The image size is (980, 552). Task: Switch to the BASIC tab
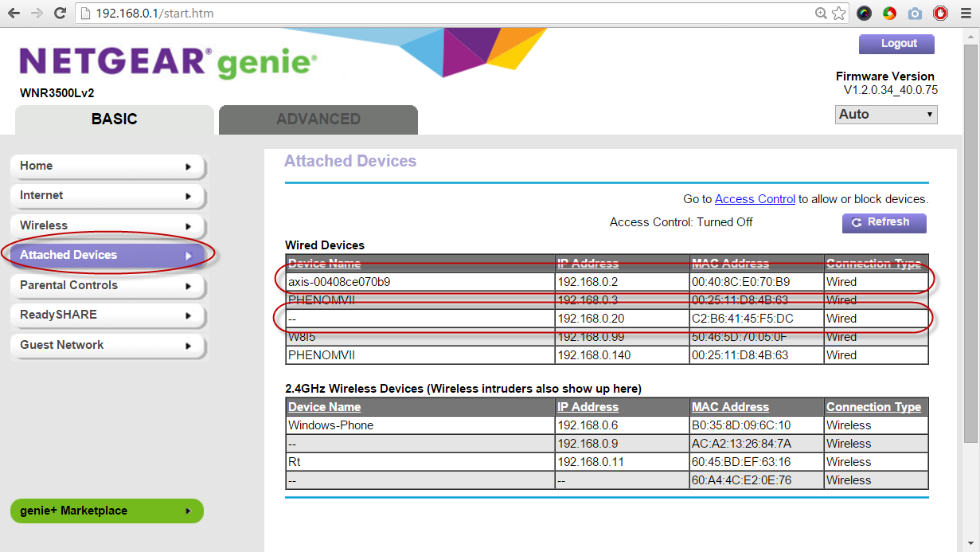(115, 119)
